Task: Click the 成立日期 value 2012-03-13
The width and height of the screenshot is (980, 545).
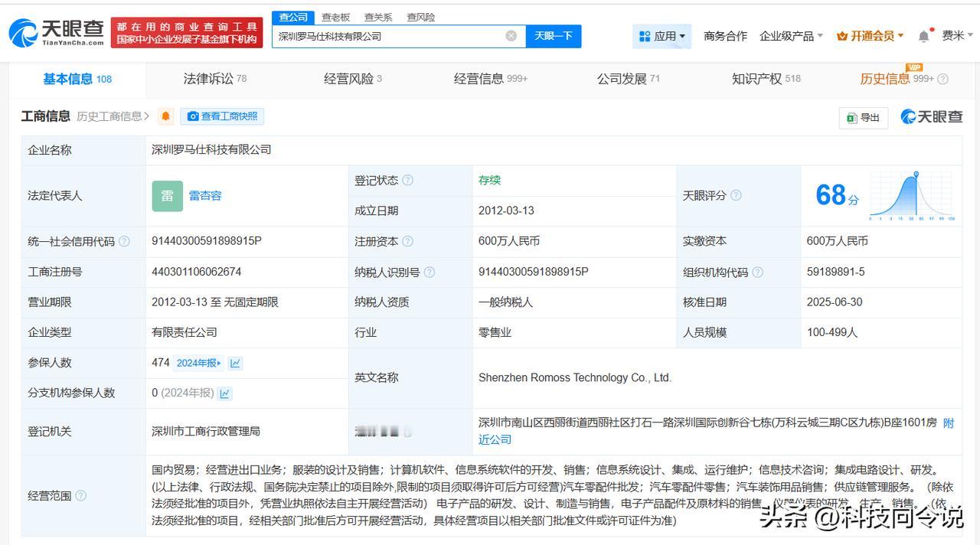Action: tap(506, 210)
